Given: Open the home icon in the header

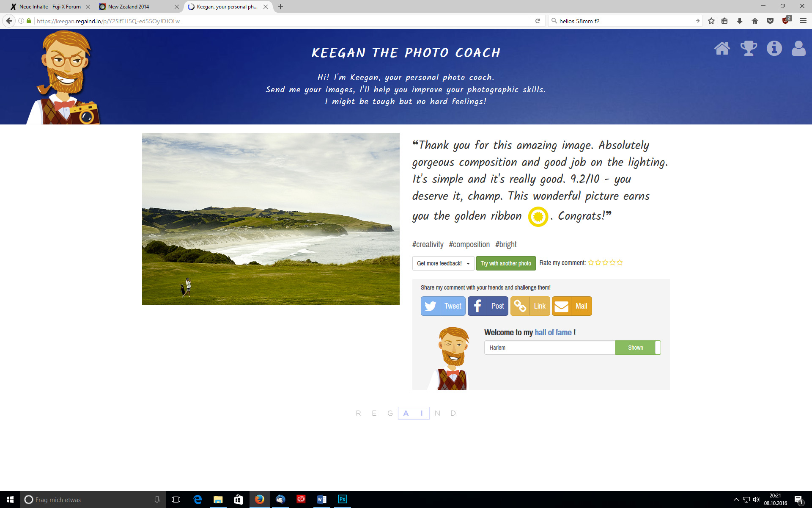Looking at the screenshot, I should (x=723, y=48).
